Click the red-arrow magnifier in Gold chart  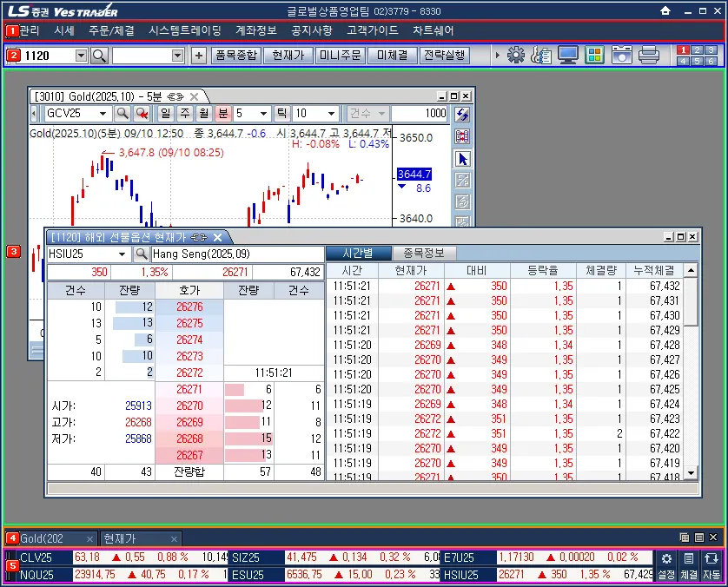(142, 113)
